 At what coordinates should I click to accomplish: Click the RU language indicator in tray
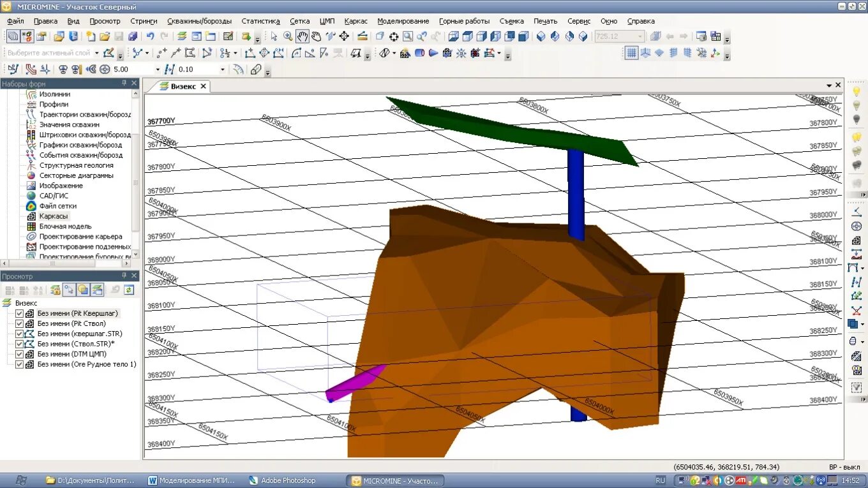[x=661, y=480]
